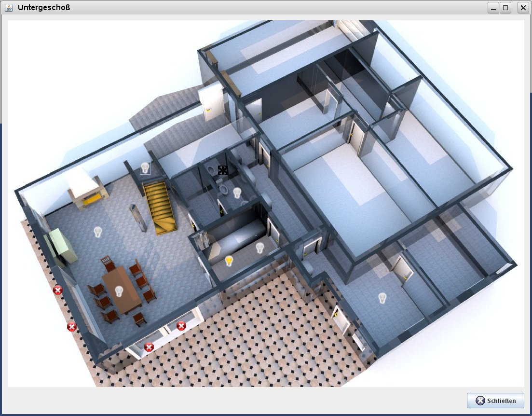
Task: Click the uppermost red X on left wall
Action: 58,290
